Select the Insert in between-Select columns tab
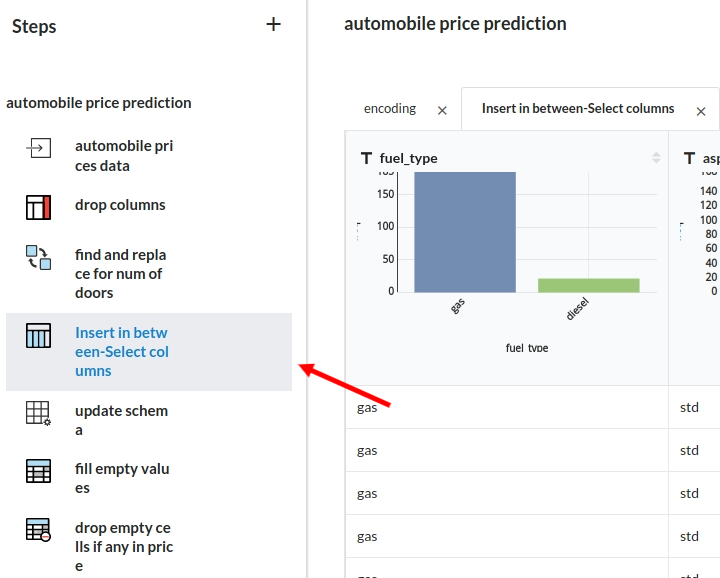The image size is (720, 578). pyautogui.click(x=578, y=109)
